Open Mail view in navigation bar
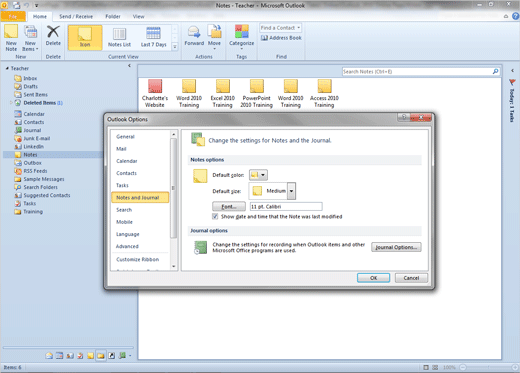The height and width of the screenshot is (373, 520). pos(49,356)
